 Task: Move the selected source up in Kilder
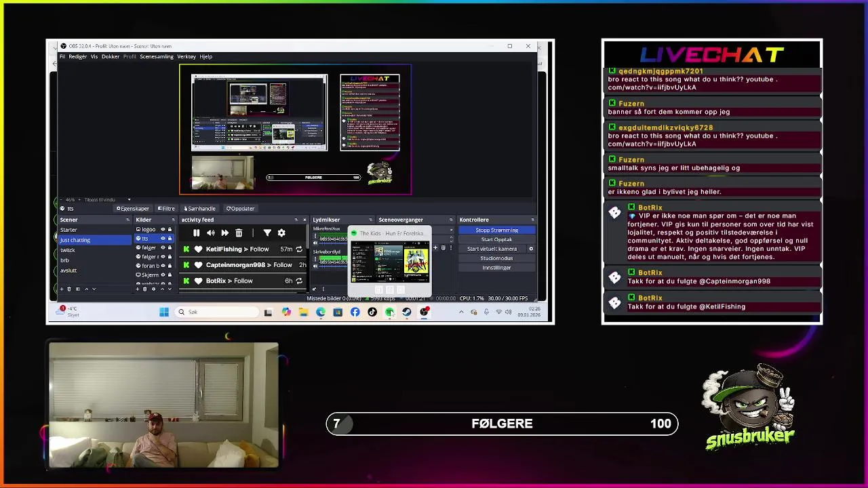(162, 289)
